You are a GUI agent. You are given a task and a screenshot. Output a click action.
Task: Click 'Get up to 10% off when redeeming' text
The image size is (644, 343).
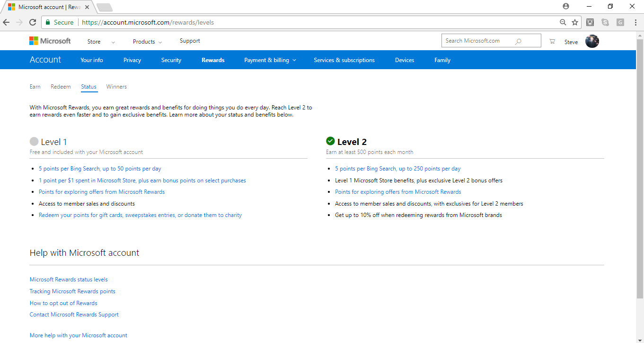point(418,215)
